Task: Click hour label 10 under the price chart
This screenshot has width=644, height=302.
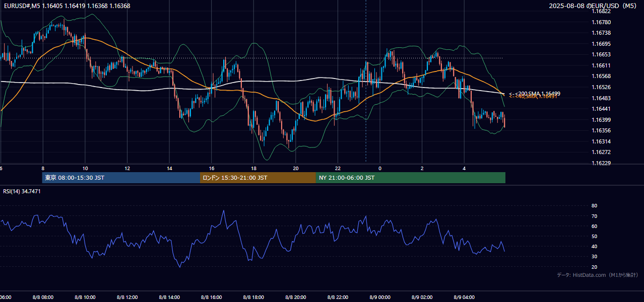Action: 85,168
